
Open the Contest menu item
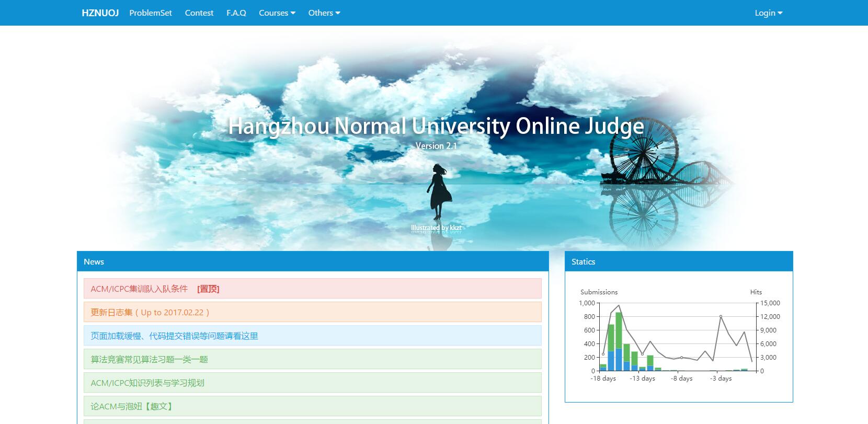point(199,13)
